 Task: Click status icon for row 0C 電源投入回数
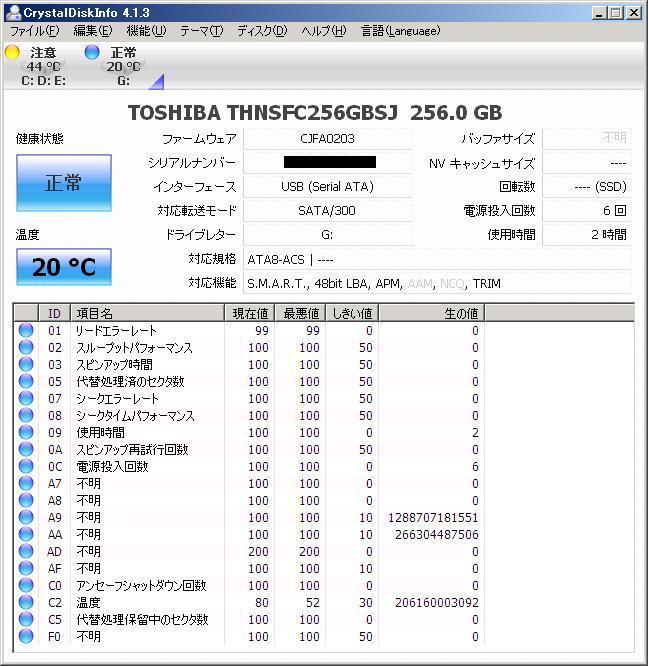pos(26,466)
